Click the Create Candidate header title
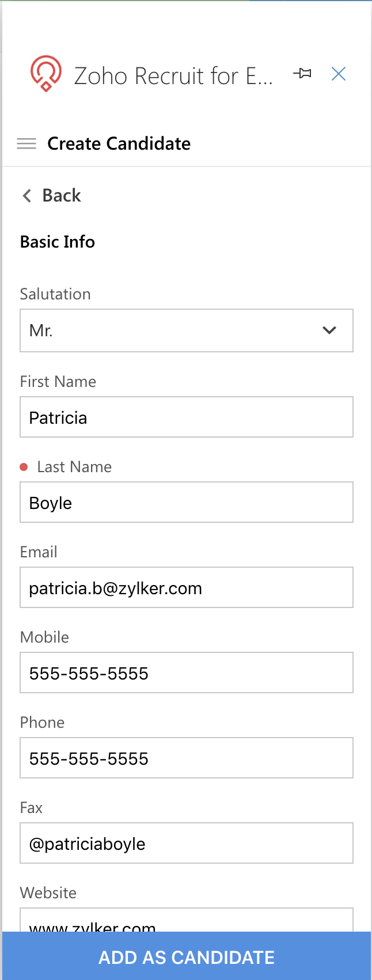Screen dimensions: 372x980 coord(119,143)
